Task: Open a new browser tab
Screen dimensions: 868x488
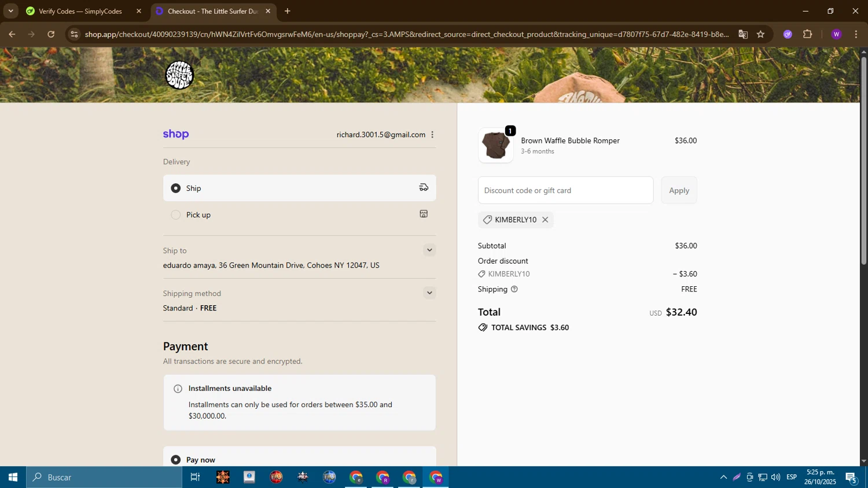Action: [x=288, y=11]
